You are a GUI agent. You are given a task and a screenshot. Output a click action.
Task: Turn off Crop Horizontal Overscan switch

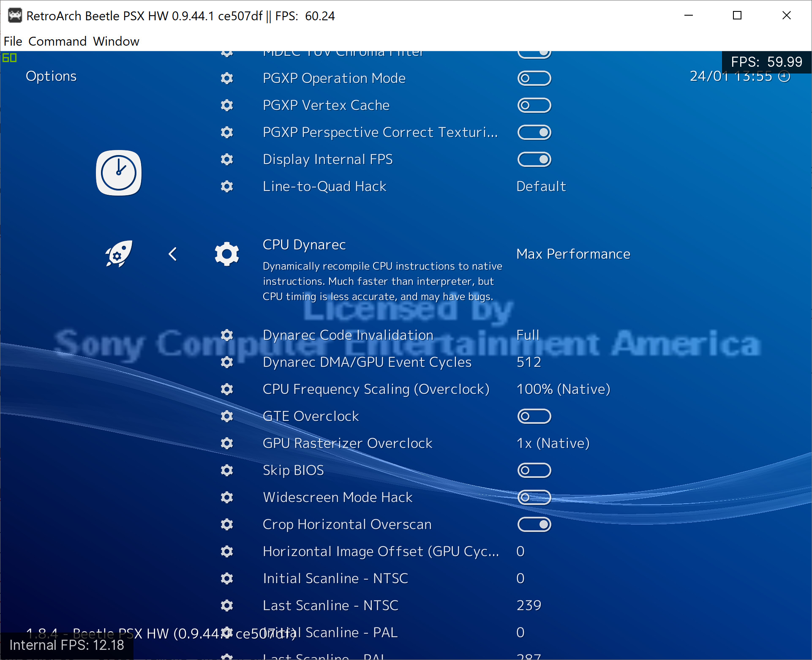[x=534, y=524]
